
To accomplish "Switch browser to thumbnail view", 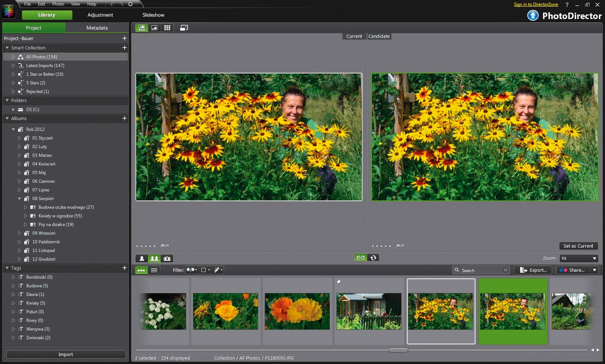I will [x=141, y=270].
